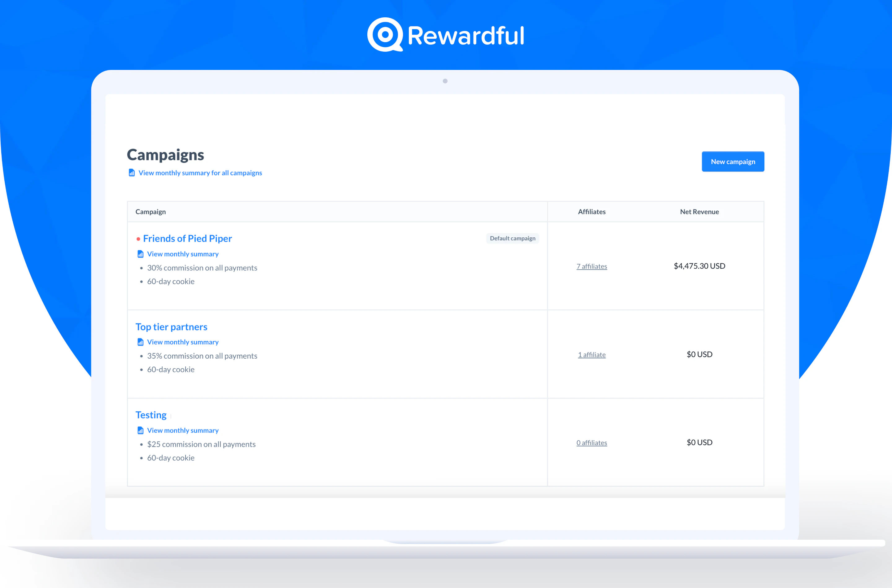
Task: Click the red status dot beside Friends of Pied Piper
Action: [139, 239]
